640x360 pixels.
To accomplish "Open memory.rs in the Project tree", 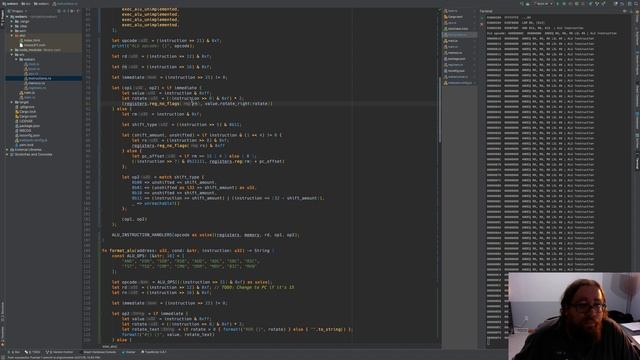I will coord(37,83).
